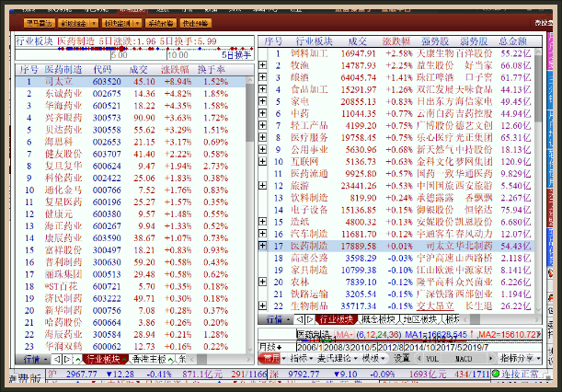Expand the 生物制品 industry row
This screenshot has height=392, width=562.
[x=263, y=306]
